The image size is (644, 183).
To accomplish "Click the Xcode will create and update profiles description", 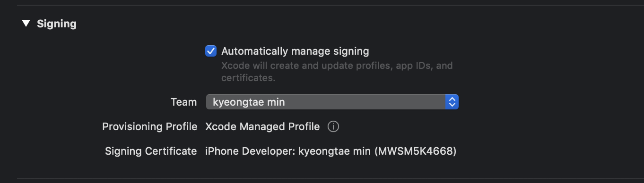I will (337, 72).
